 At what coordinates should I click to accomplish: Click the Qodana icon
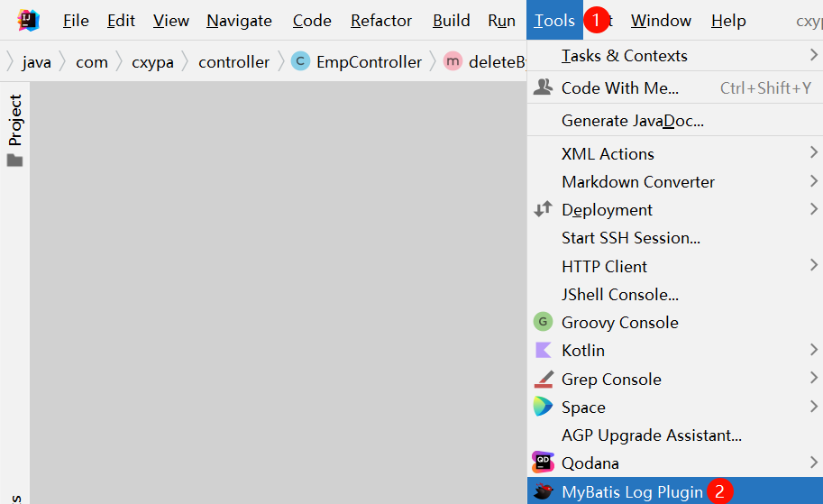click(543, 463)
